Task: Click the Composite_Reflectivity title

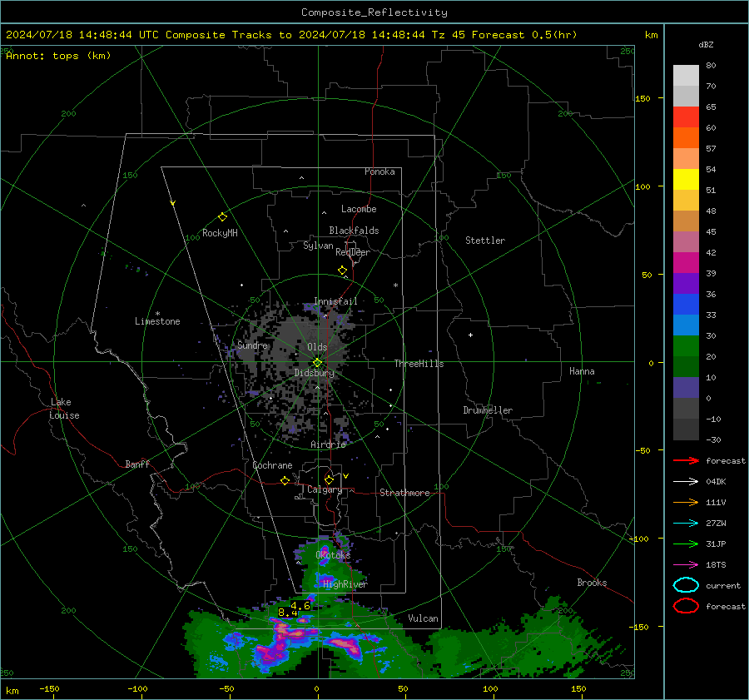Action: 374,12
